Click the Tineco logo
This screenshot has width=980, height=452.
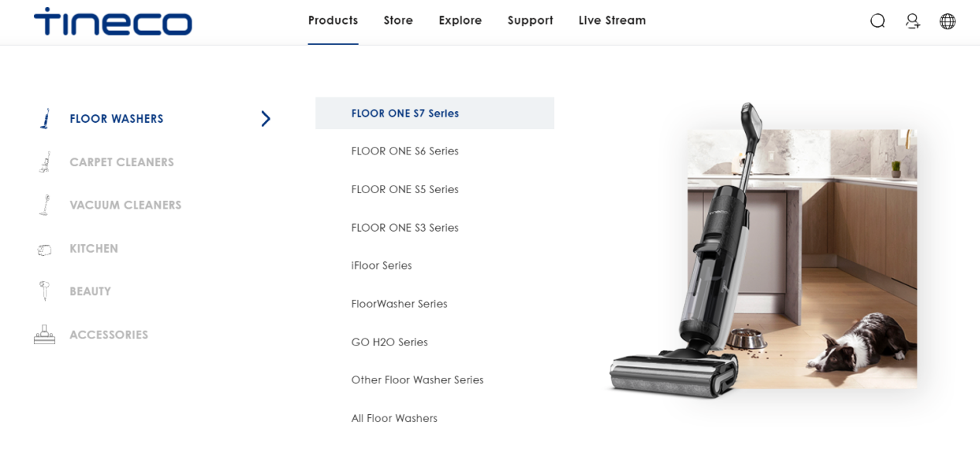tap(113, 22)
